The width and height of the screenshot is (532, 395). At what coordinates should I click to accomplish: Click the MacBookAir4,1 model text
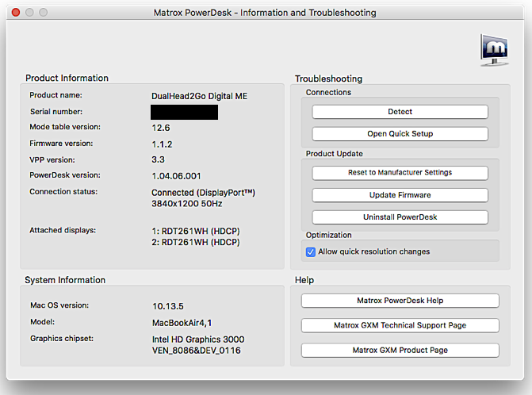182,323
